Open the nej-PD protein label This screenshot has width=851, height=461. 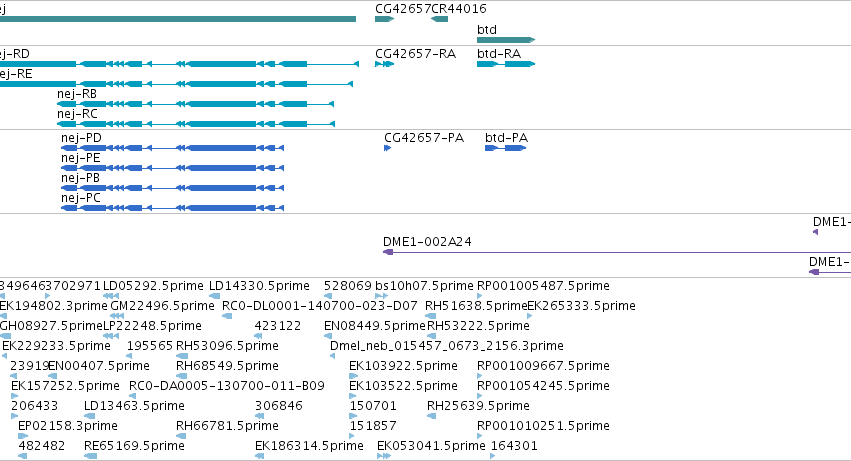(x=81, y=138)
